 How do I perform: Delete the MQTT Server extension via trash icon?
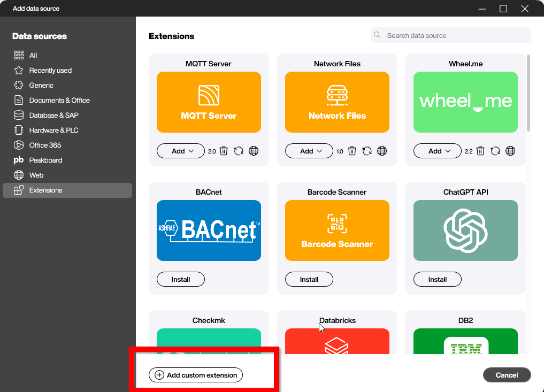coord(224,151)
